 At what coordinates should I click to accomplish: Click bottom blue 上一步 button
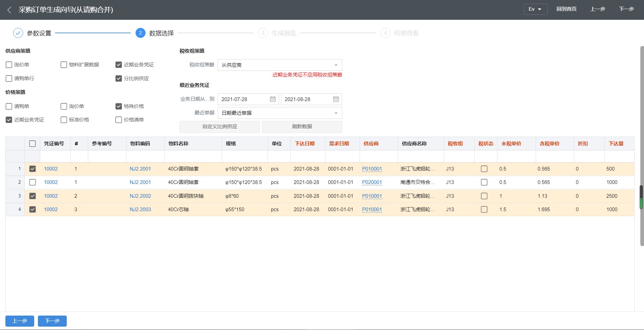(20, 321)
